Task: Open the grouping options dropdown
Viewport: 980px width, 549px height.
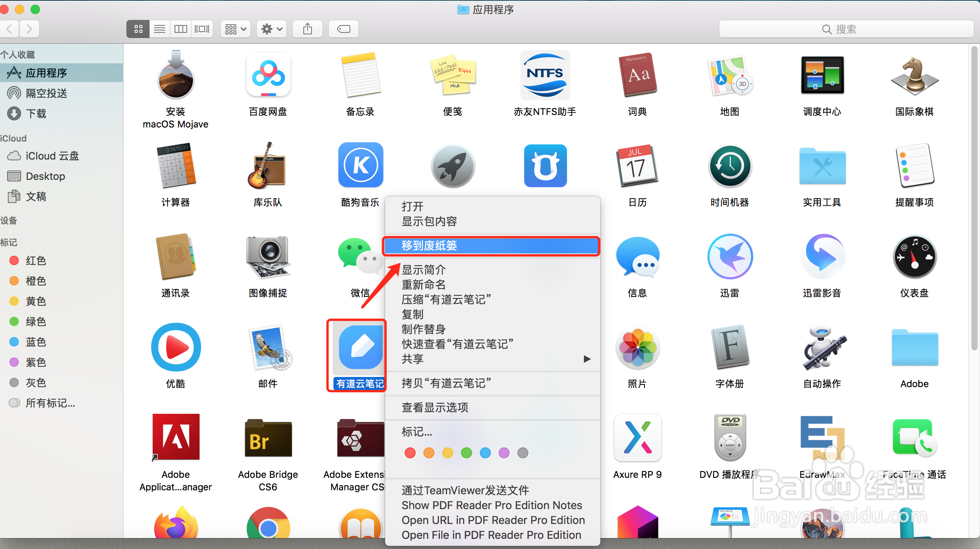Action: pos(235,29)
